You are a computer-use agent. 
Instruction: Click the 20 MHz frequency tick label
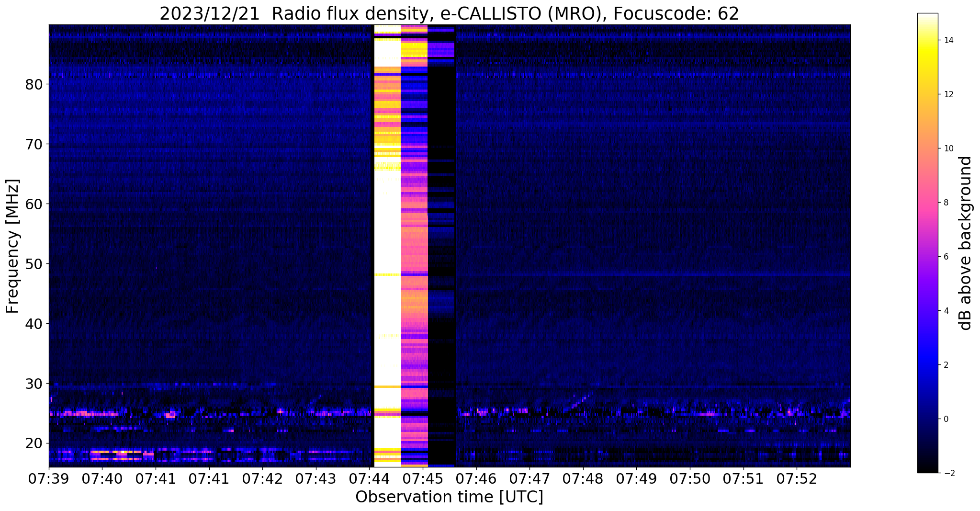point(34,443)
